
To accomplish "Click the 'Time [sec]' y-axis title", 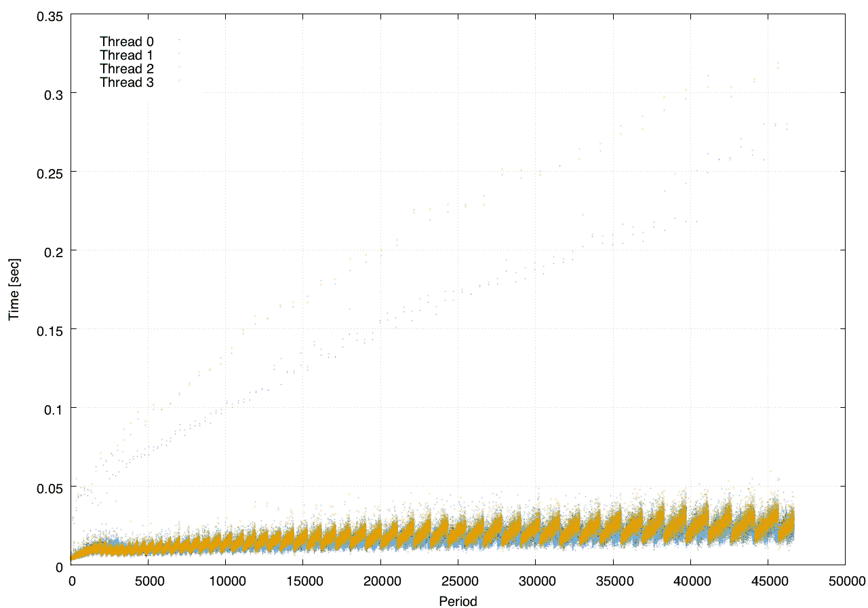I will [x=14, y=288].
